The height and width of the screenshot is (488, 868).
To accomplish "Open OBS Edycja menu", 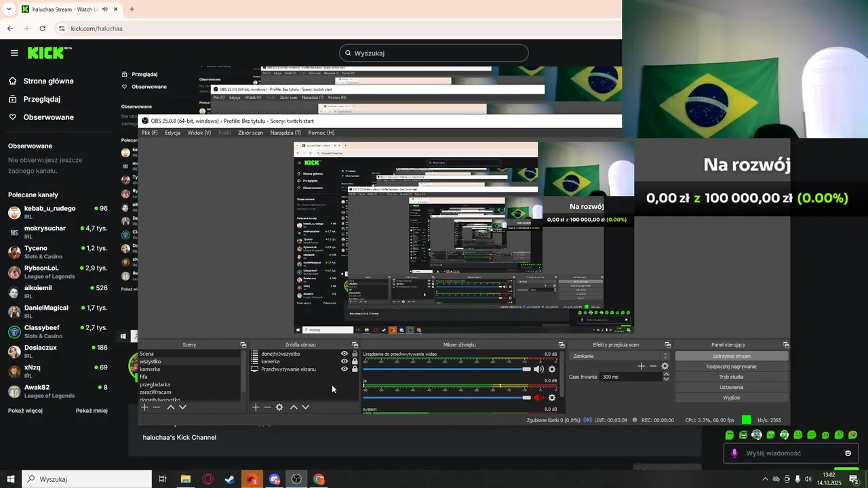I will click(172, 133).
